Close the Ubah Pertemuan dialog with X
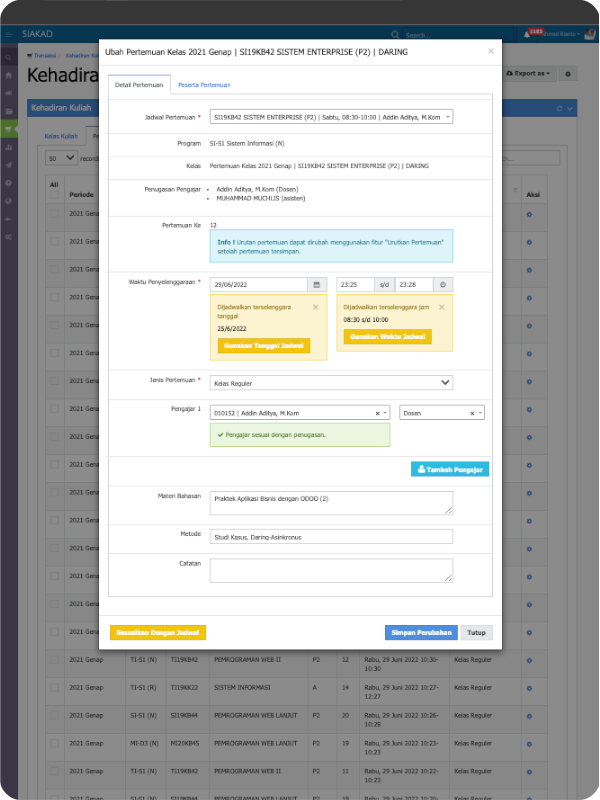The image size is (600, 800). tap(490, 51)
